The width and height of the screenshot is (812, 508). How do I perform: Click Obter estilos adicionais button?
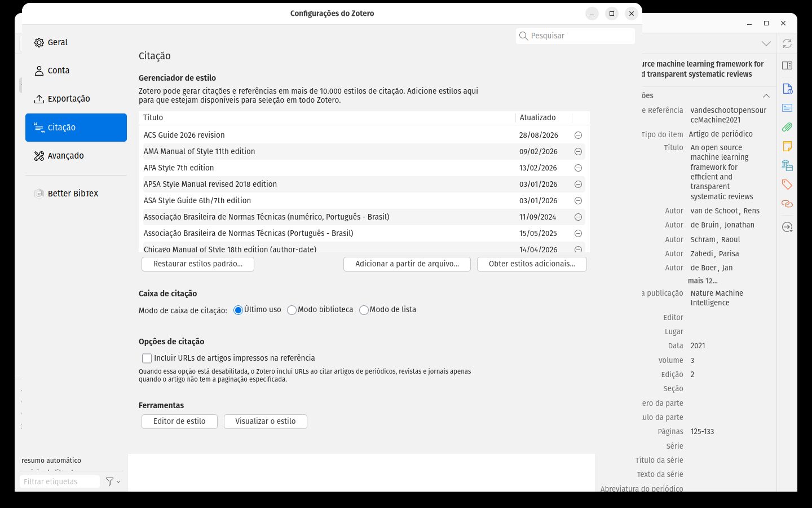(532, 264)
